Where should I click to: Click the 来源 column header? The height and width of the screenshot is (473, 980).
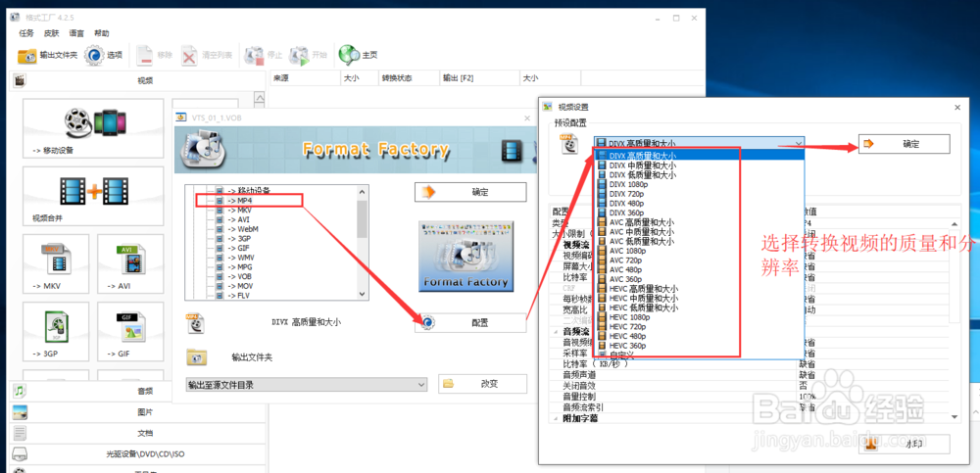point(305,78)
